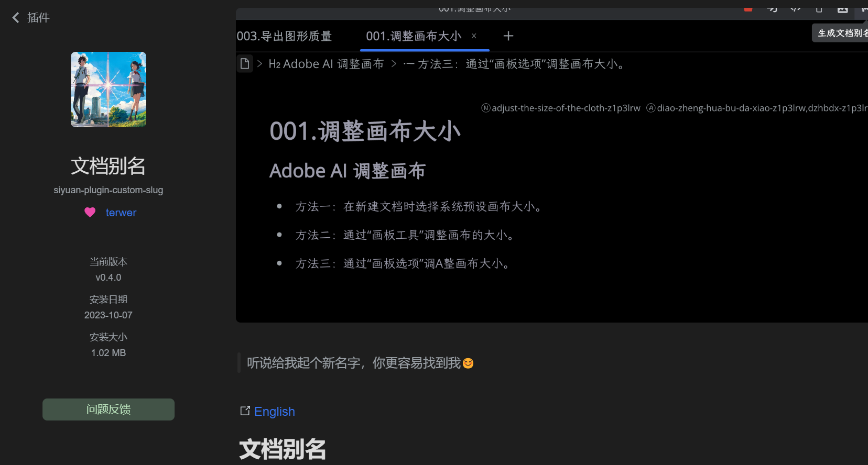
Task: Click the breadcrumb chevron before 方法三
Action: pyautogui.click(x=394, y=64)
